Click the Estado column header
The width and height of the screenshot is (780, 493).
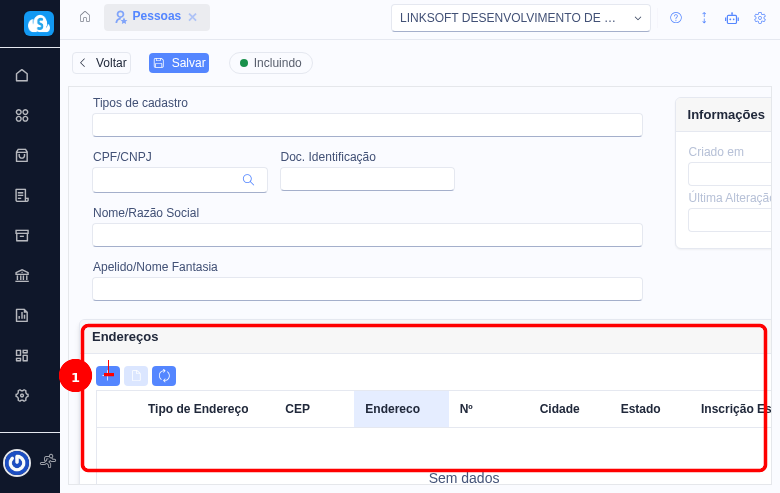(x=640, y=409)
